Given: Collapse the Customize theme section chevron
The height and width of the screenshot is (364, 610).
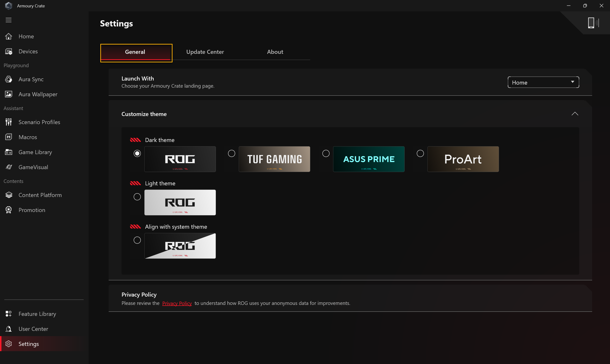Looking at the screenshot, I should [x=575, y=114].
